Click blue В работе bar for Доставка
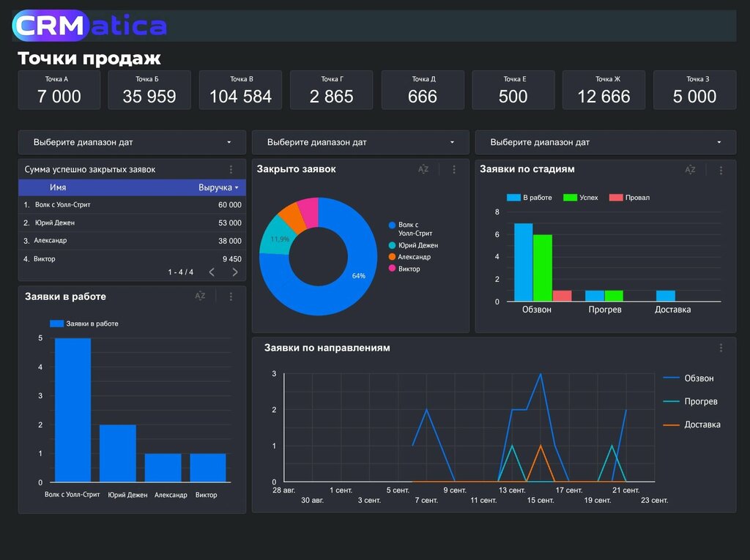 [x=666, y=296]
